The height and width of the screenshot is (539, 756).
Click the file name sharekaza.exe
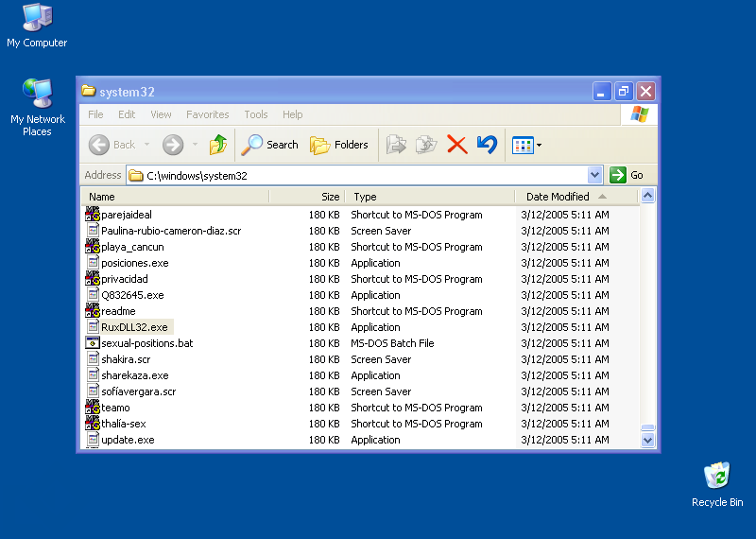coord(135,375)
